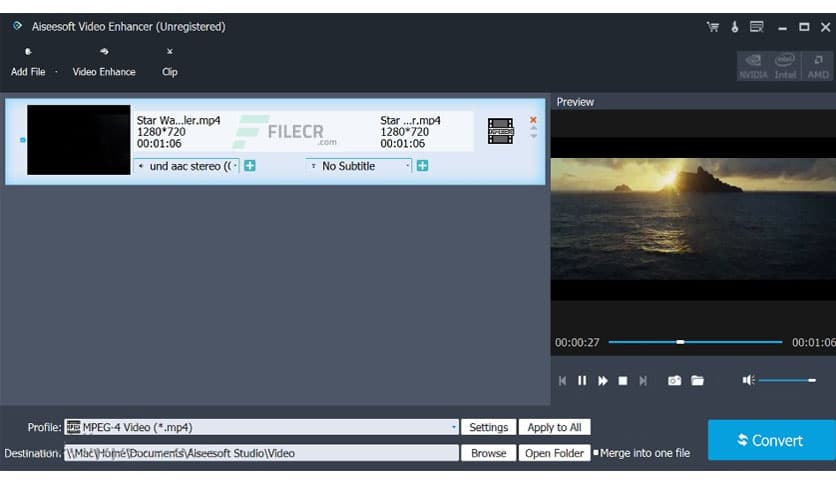Open the Add File dropdown arrow
The width and height of the screenshot is (836, 484).
pyautogui.click(x=56, y=71)
